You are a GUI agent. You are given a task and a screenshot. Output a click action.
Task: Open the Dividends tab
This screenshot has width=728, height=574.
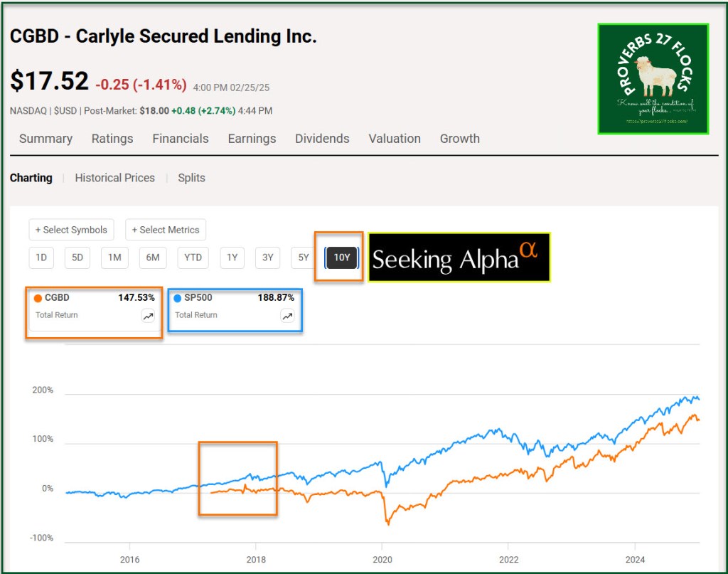322,139
